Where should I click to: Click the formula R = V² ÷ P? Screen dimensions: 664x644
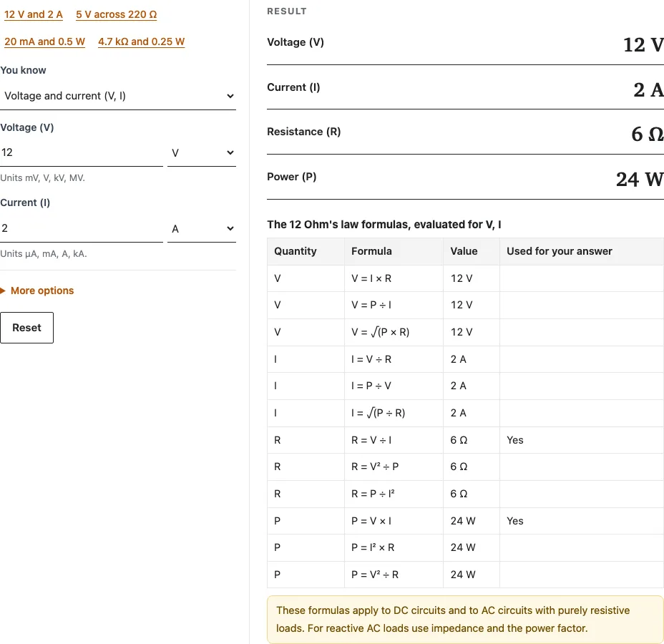point(375,467)
